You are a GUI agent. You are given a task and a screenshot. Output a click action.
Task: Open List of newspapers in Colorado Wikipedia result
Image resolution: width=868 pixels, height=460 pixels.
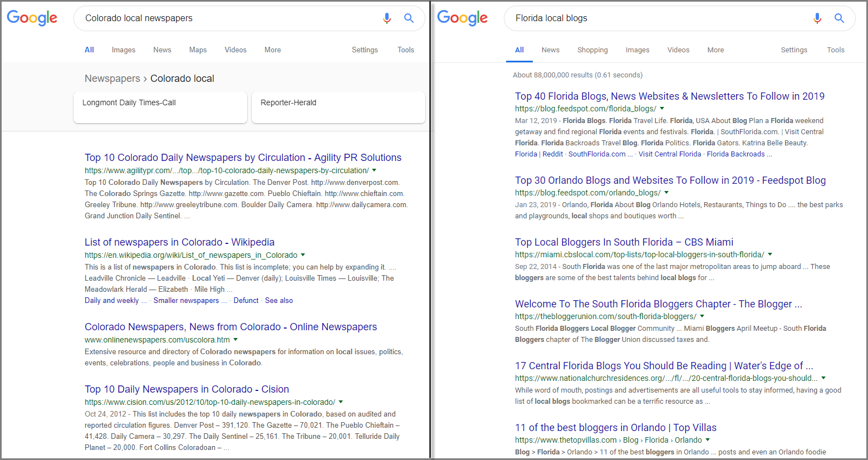pos(179,242)
